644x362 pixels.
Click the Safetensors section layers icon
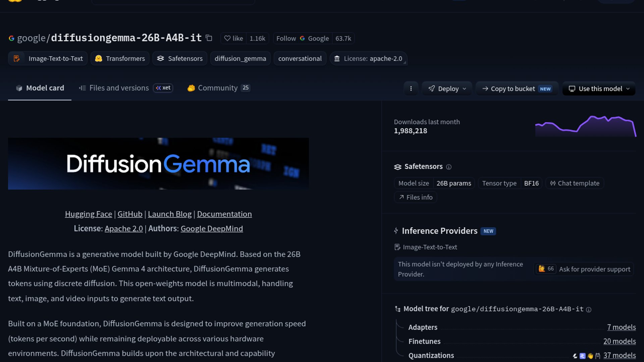(x=398, y=167)
